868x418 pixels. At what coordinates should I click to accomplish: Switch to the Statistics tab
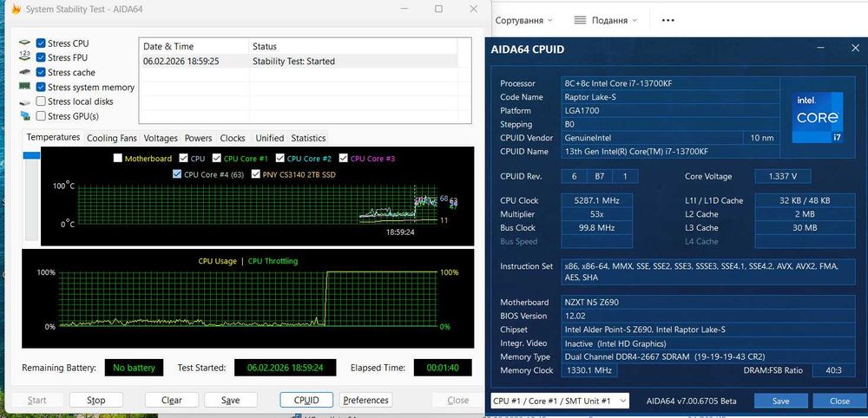click(x=308, y=138)
